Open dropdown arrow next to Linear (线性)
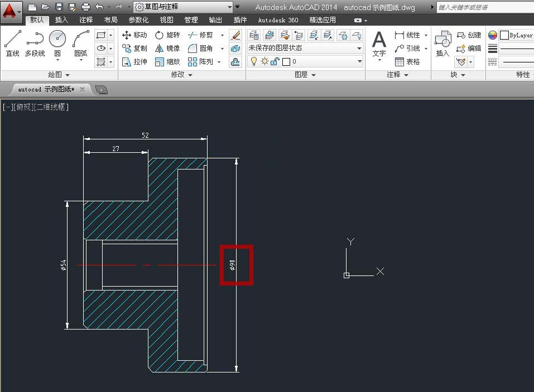The height and width of the screenshot is (392, 534). pyautogui.click(x=426, y=35)
